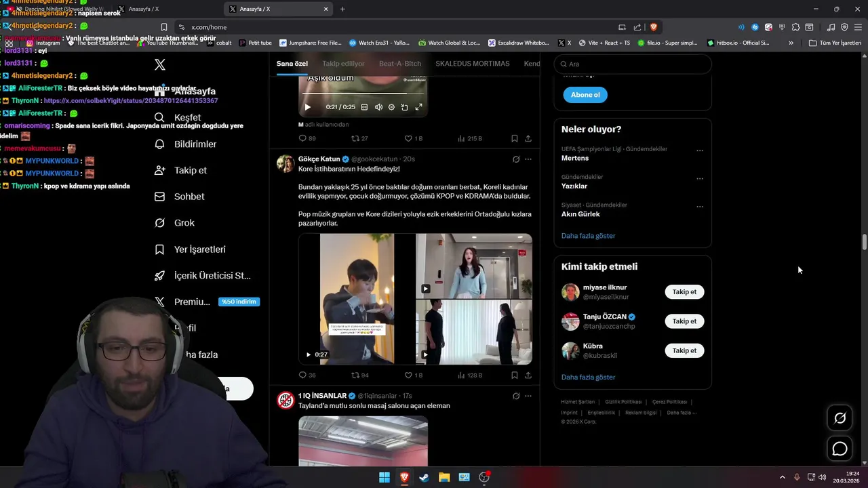Viewport: 868px width, 488px height.
Task: Follow miyase ilknur with Takip et
Action: tap(684, 292)
